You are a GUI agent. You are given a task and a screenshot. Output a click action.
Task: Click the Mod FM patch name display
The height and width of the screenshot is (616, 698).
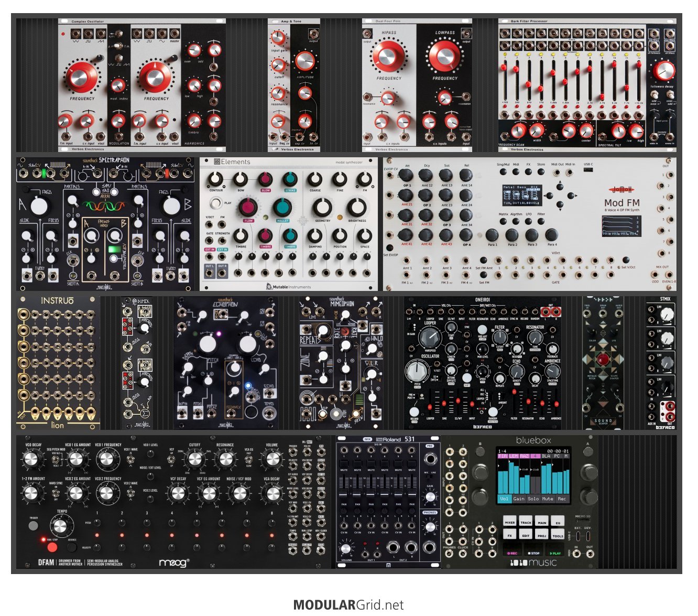click(x=522, y=195)
